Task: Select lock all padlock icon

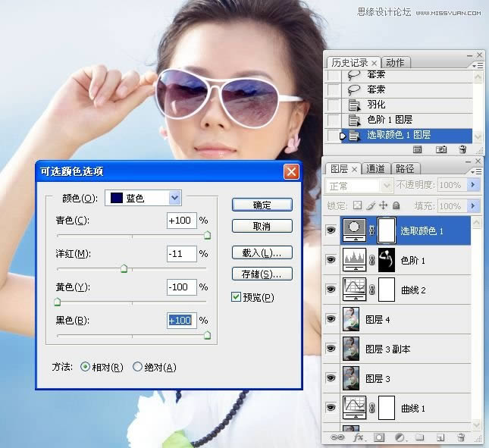Action: coord(396,205)
